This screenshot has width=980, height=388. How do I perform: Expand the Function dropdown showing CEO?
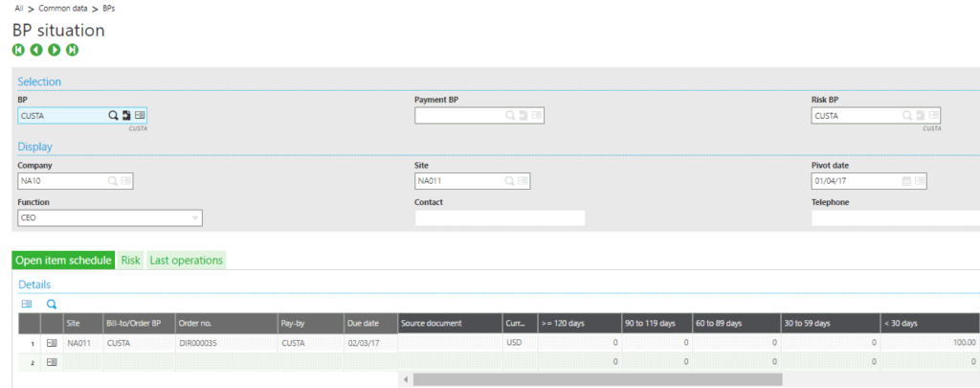[x=195, y=218]
